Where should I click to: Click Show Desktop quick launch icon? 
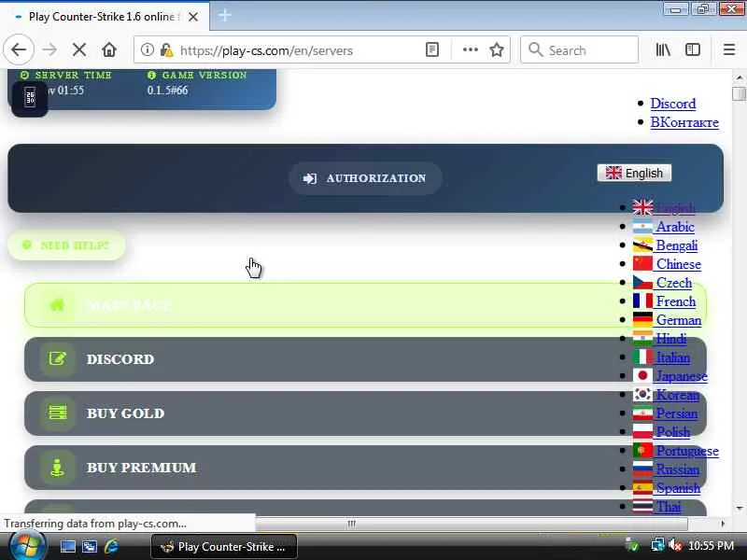click(67, 547)
